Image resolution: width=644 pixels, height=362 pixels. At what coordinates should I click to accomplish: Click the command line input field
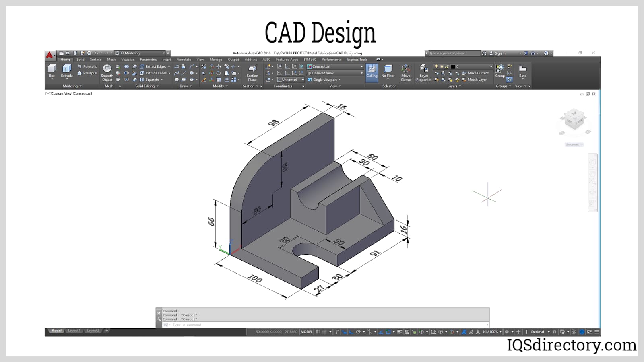coord(322,325)
